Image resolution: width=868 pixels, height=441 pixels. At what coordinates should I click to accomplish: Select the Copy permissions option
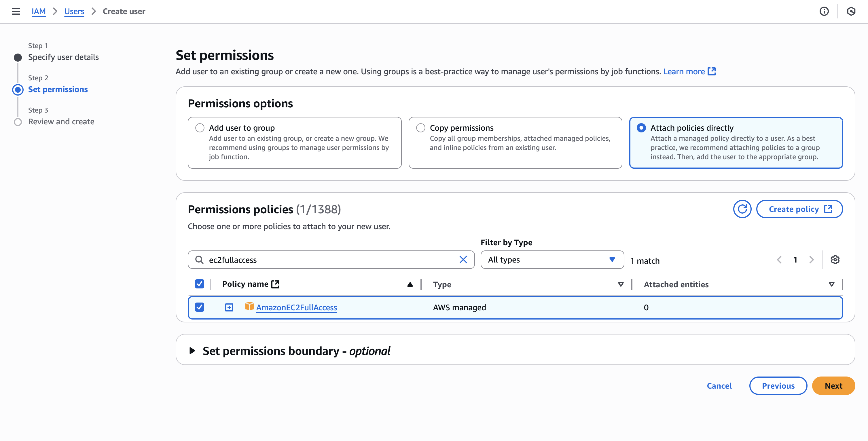pos(420,128)
